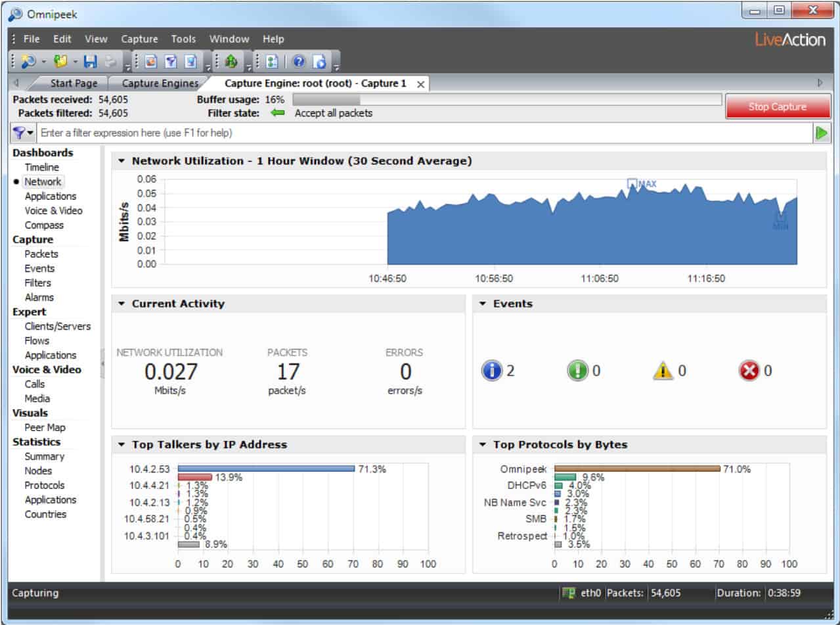Click the yellow warning events icon

click(x=663, y=371)
